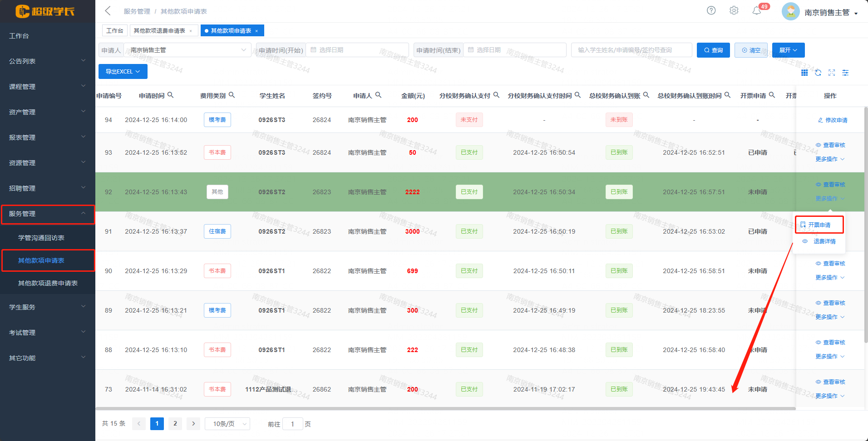The height and width of the screenshot is (441, 868).
Task: Toggle fullscreen table view icon
Action: pyautogui.click(x=832, y=73)
